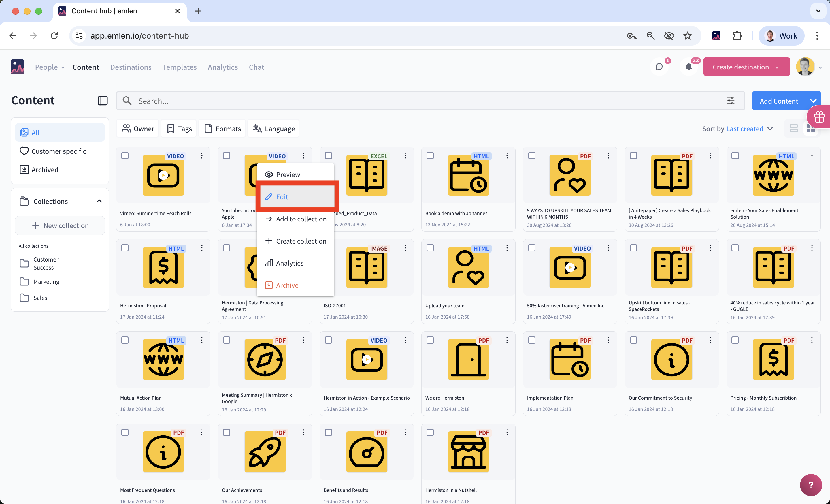Click the notifications bell icon

pos(688,67)
